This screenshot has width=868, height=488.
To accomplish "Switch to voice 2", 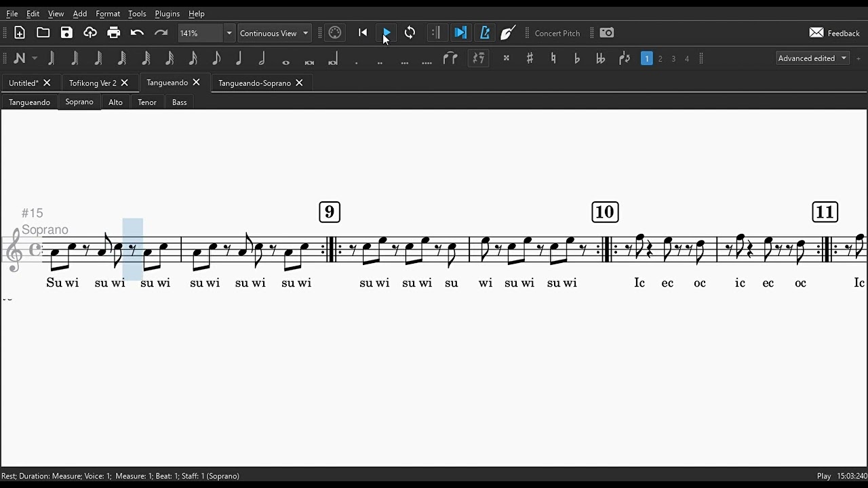I will tap(660, 58).
